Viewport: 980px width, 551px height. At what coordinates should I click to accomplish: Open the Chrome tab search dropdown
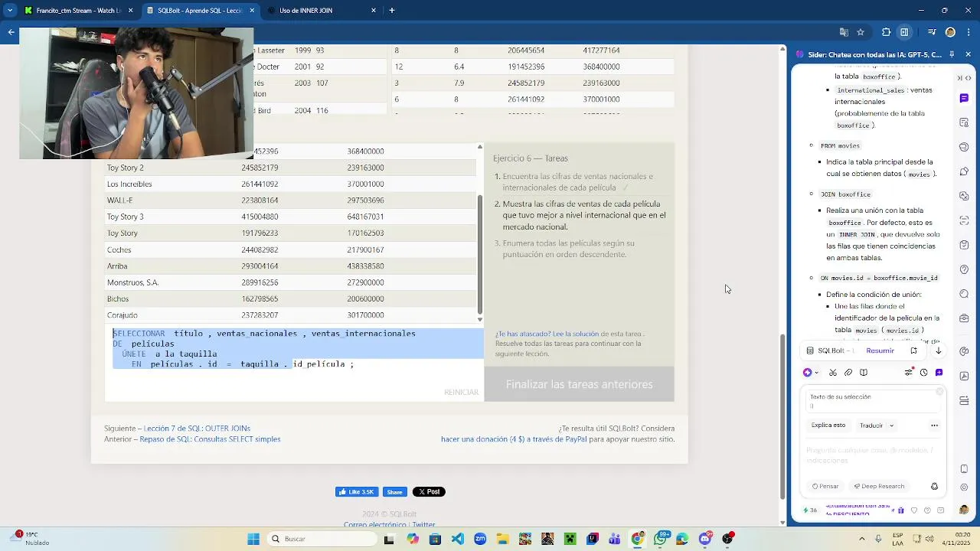pos(10,11)
